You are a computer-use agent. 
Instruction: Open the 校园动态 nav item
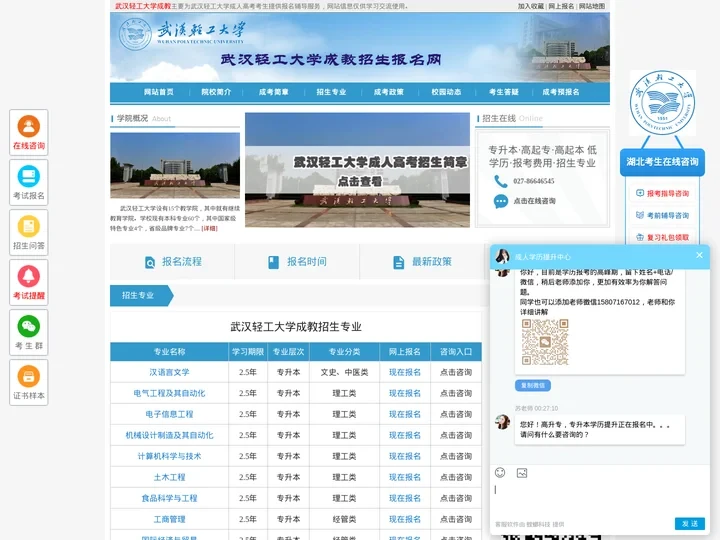[446, 92]
